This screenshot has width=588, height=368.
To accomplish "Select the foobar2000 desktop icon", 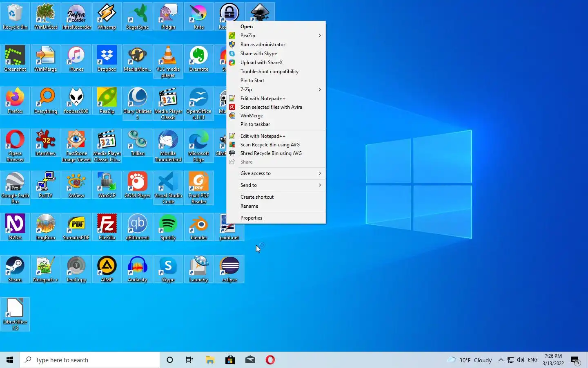I will coord(76,101).
